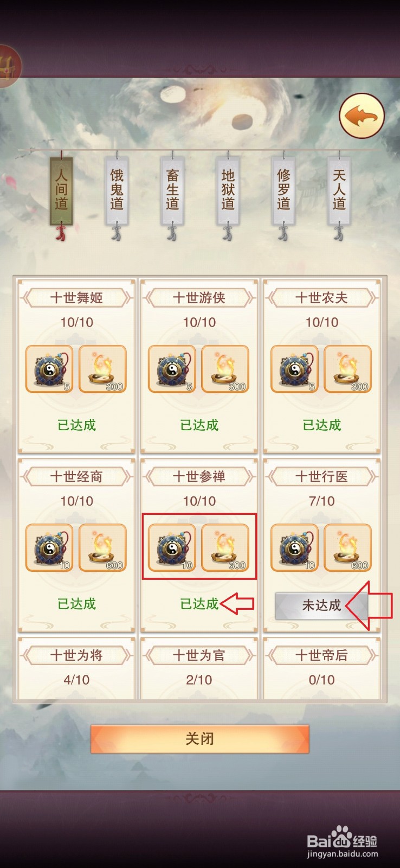The width and height of the screenshot is (400, 868).
Task: Tap the bagua compass reward in 十世游侠
Action: tap(172, 369)
